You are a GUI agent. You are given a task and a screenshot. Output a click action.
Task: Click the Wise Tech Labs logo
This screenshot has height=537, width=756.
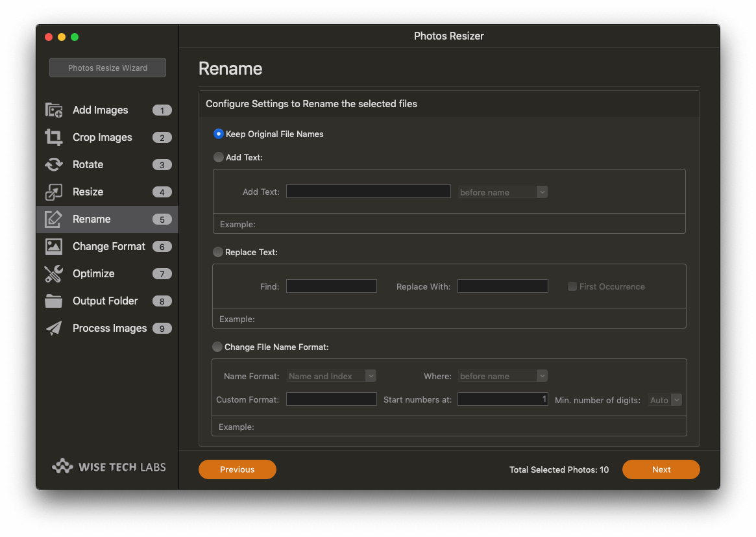pos(108,467)
